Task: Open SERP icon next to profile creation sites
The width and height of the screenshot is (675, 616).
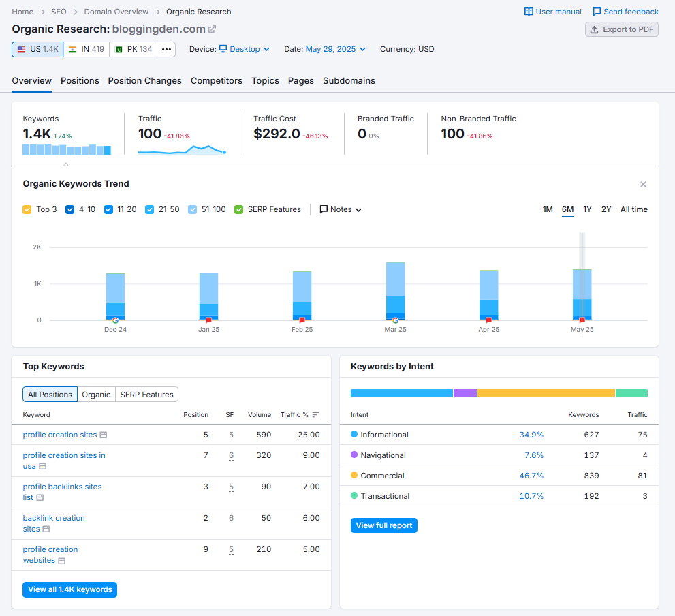Action: click(104, 435)
